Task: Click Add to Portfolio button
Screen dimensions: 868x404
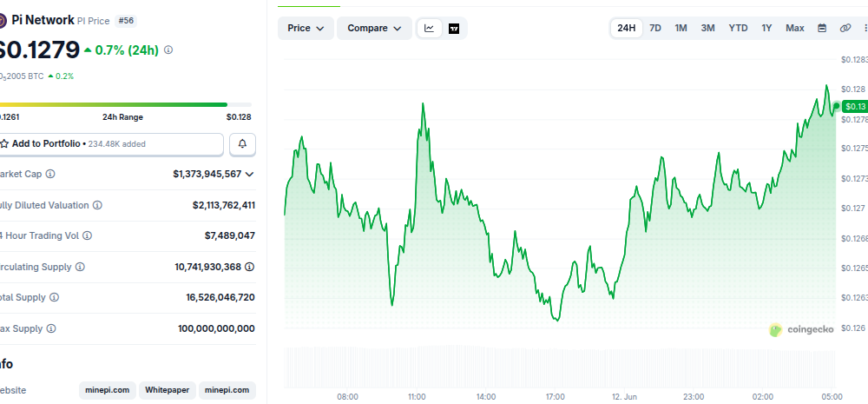Action: point(111,144)
